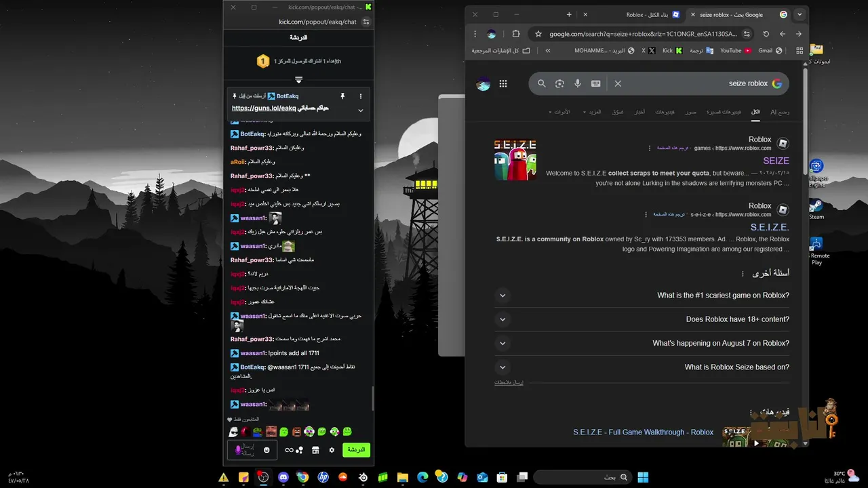Viewport: 868px width, 488px height.
Task: Click the green الدردشة send button
Action: 356,450
